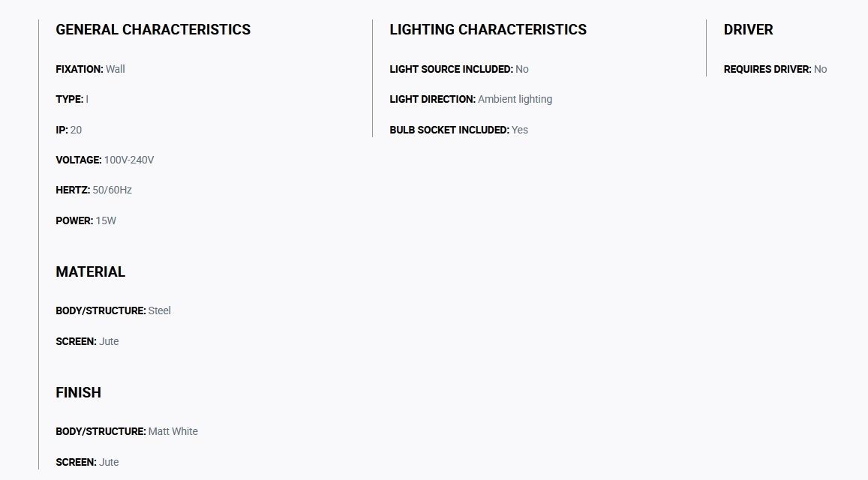This screenshot has height=480, width=868.
Task: Click the Power 15W specification
Action: click(x=86, y=221)
